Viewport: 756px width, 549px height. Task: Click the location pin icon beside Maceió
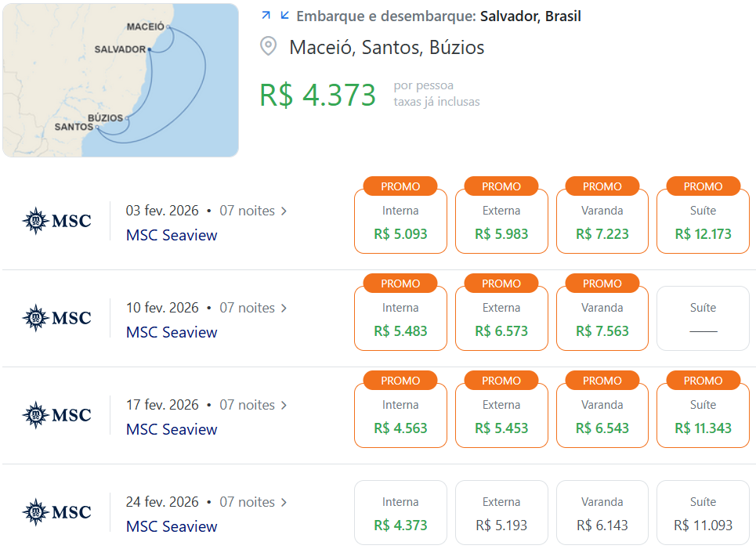(x=268, y=46)
